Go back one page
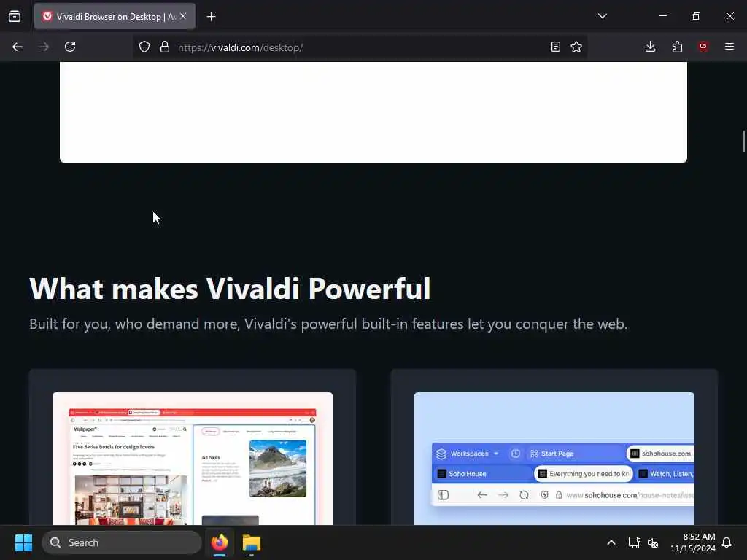 click(18, 47)
